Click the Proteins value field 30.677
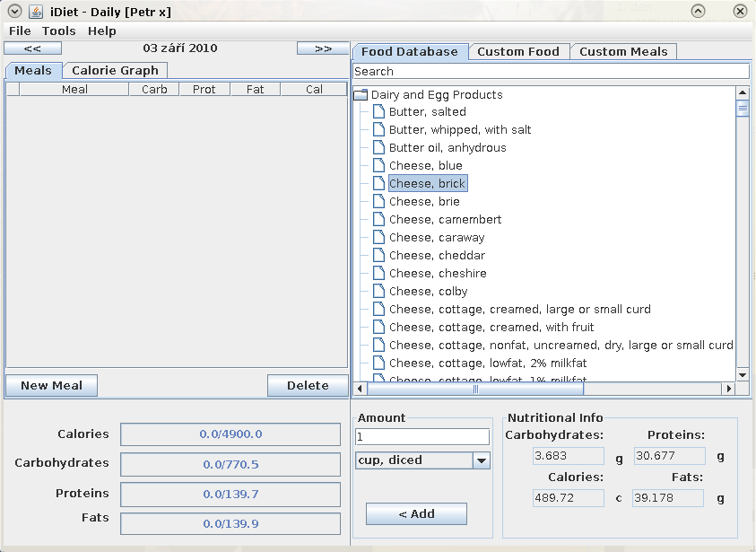Viewport: 756px width, 552px height. tap(669, 456)
